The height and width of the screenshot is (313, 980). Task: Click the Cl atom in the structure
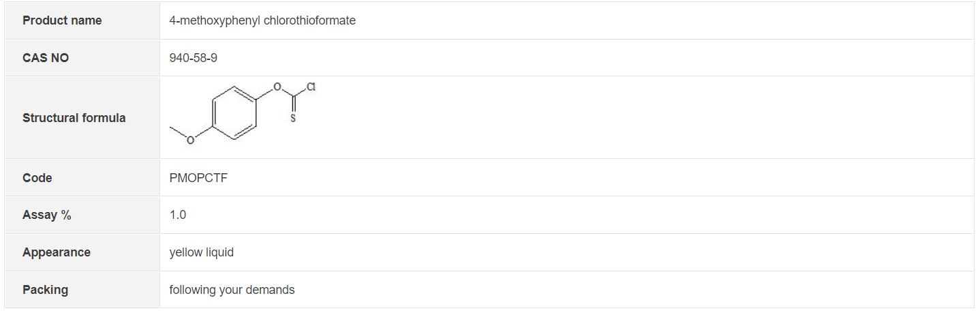(311, 87)
